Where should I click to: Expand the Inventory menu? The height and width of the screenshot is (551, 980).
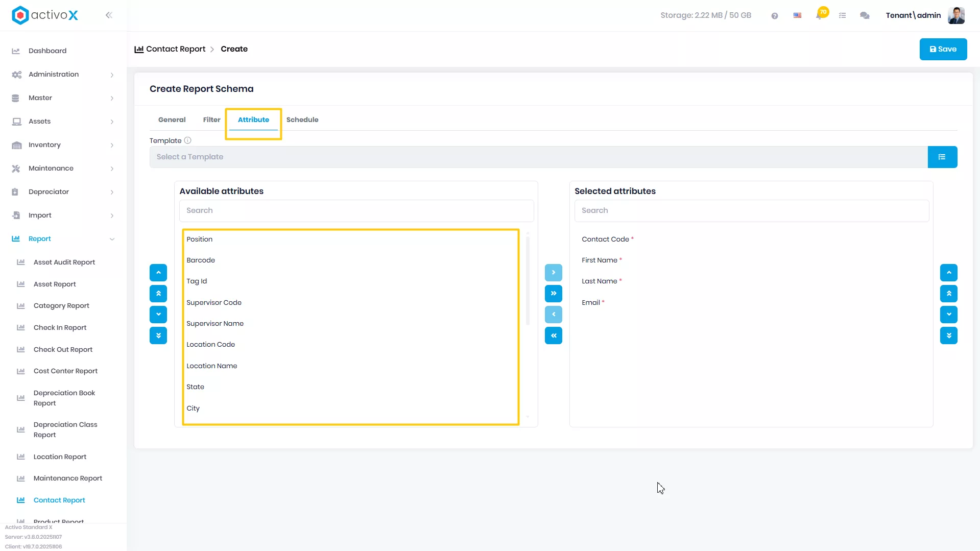pyautogui.click(x=63, y=145)
